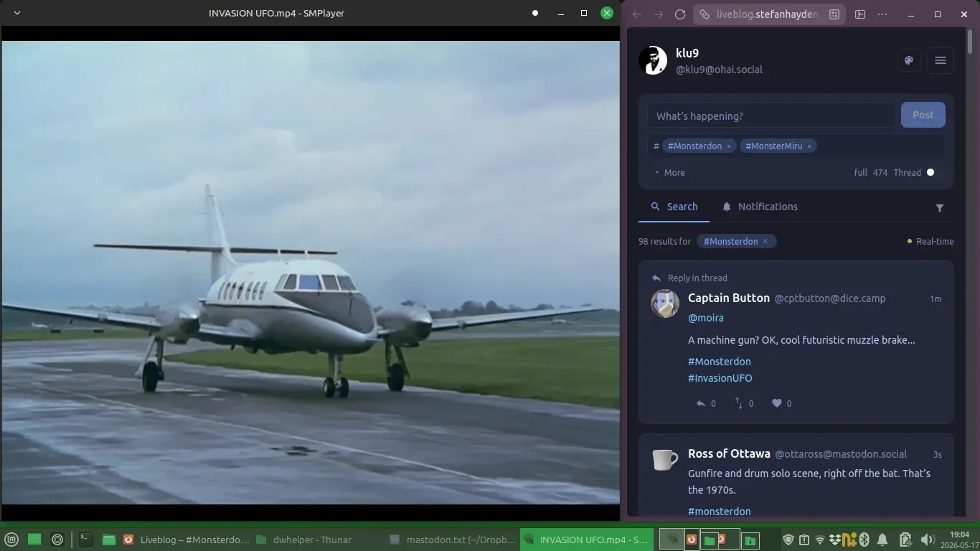
Task: Open the clock showing 19:04
Action: (x=959, y=540)
